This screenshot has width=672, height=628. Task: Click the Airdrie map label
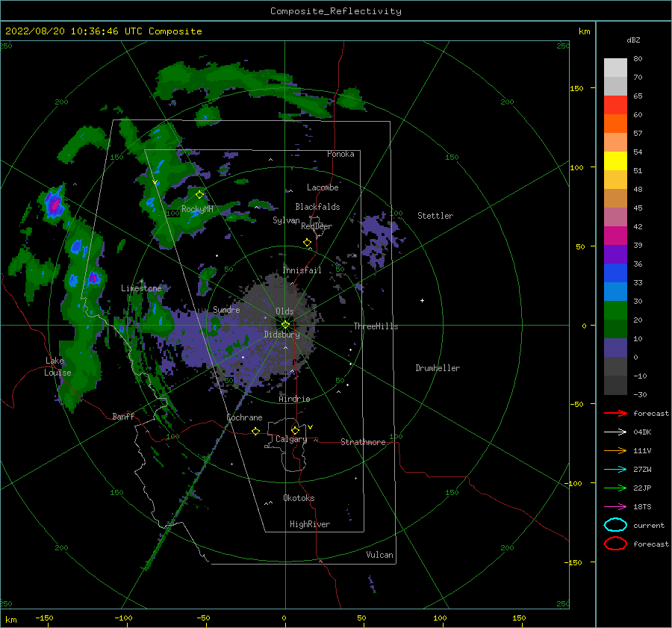[x=294, y=399]
